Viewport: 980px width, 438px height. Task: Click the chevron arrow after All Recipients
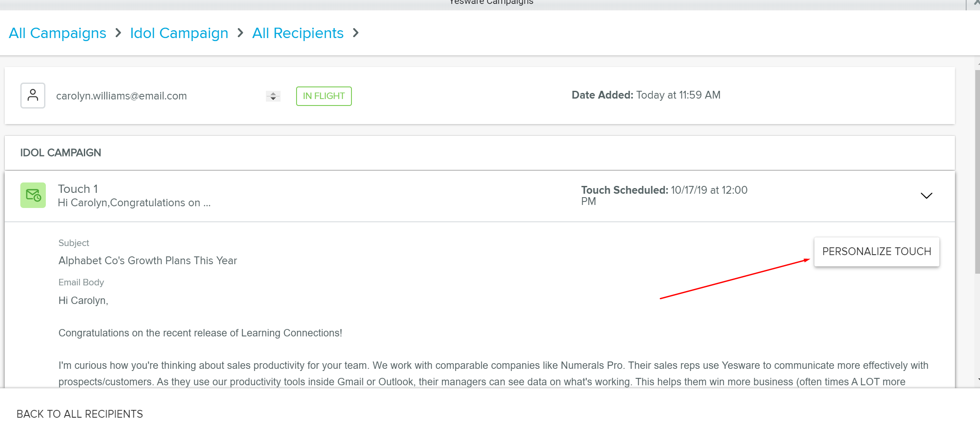click(x=356, y=33)
